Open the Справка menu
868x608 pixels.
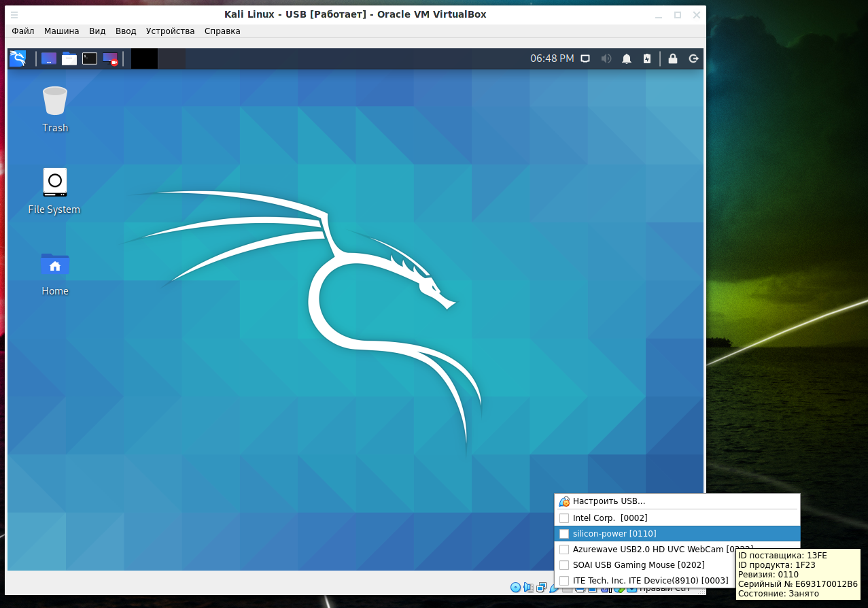pos(222,31)
